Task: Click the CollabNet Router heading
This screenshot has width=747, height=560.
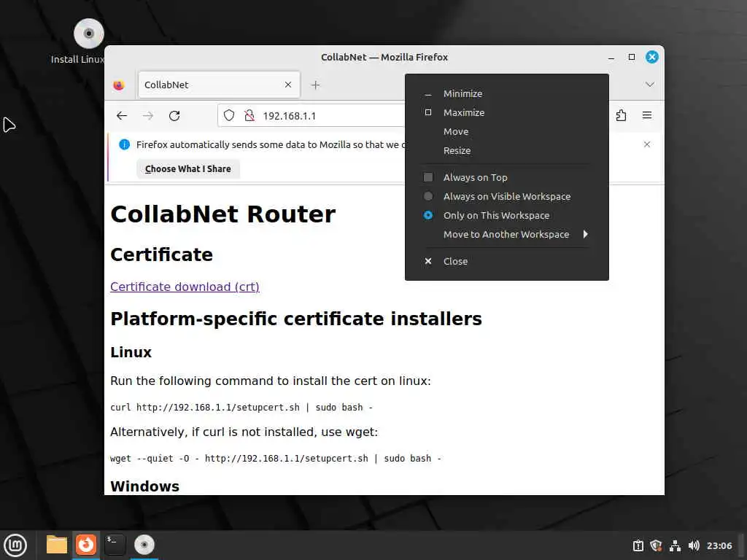Action: tap(223, 214)
